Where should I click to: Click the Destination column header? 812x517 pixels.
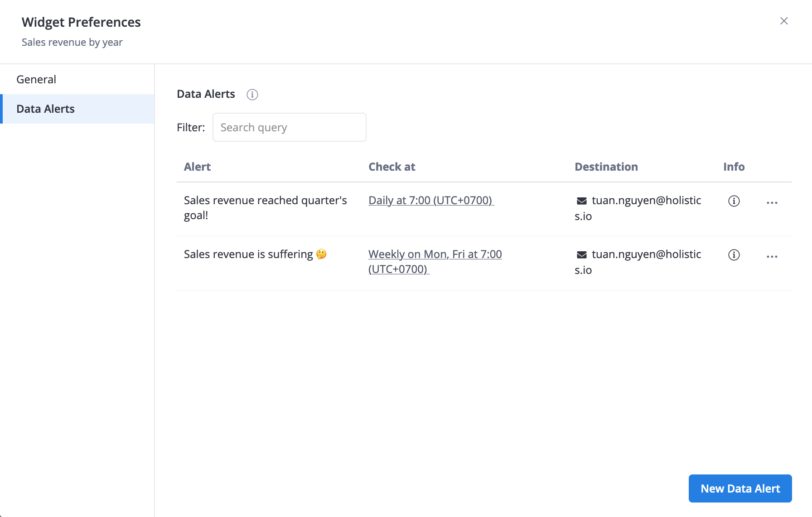tap(606, 167)
